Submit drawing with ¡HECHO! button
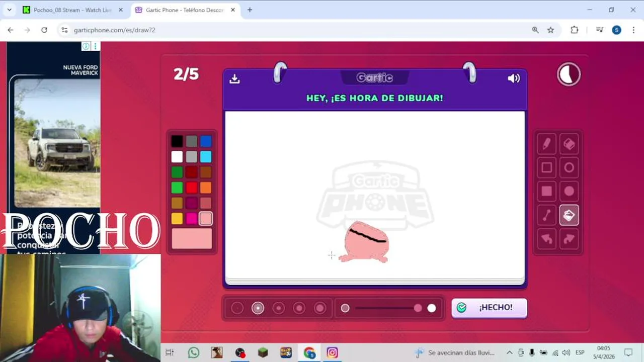Image resolution: width=644 pixels, height=362 pixels. click(x=489, y=308)
